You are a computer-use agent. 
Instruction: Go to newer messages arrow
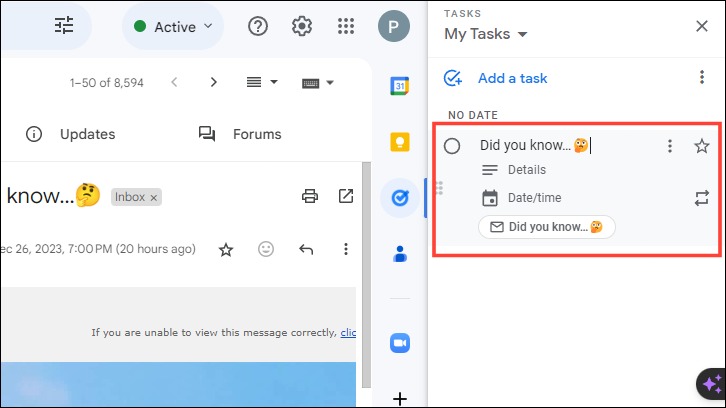pyautogui.click(x=174, y=82)
